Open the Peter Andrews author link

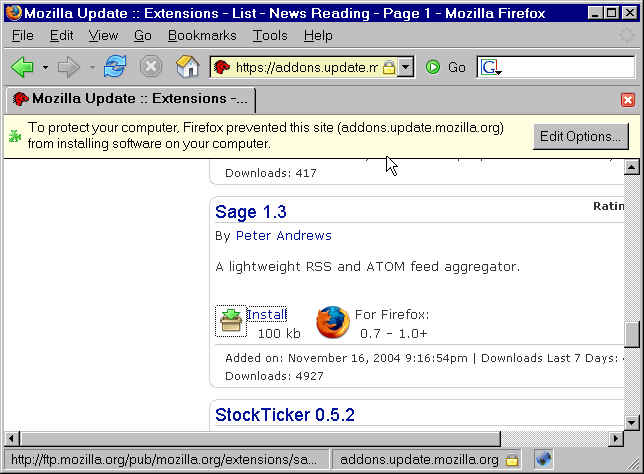tap(283, 236)
